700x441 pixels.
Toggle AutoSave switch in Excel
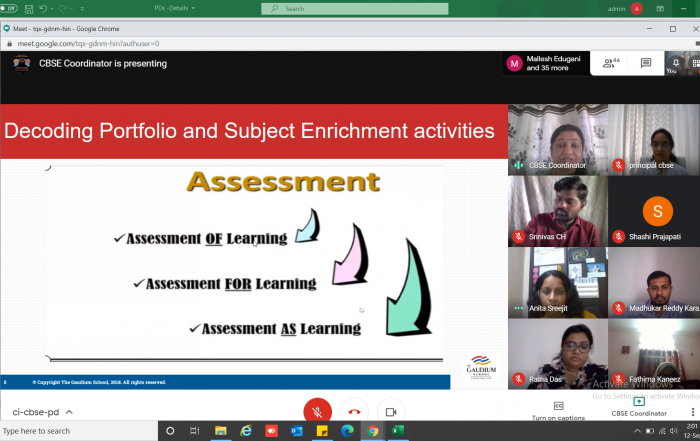coord(8,8)
